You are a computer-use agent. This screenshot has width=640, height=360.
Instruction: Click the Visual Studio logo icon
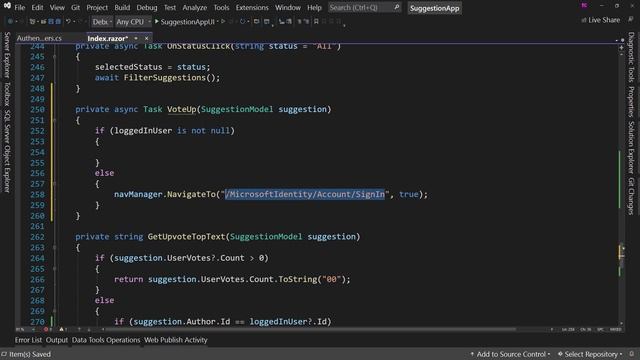pyautogui.click(x=7, y=6)
